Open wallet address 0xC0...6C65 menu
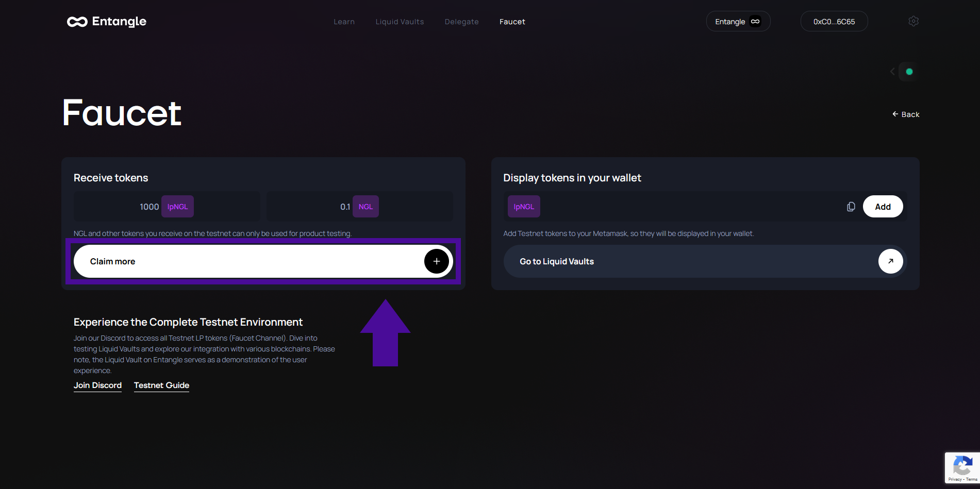 (834, 22)
